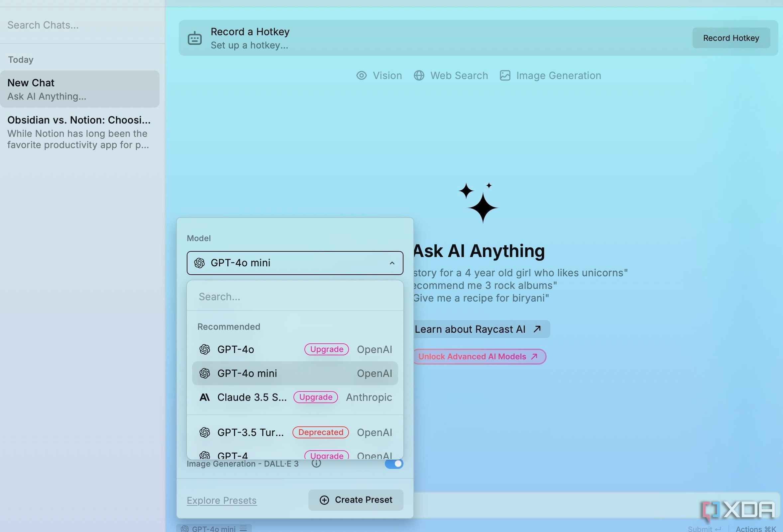Click the Submit button
This screenshot has height=532, width=783.
pyautogui.click(x=704, y=529)
